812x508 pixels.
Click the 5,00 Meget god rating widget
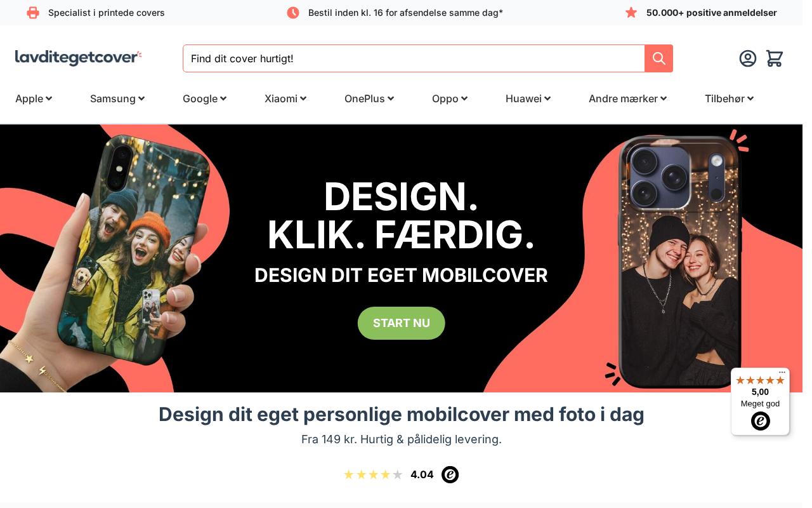760,401
